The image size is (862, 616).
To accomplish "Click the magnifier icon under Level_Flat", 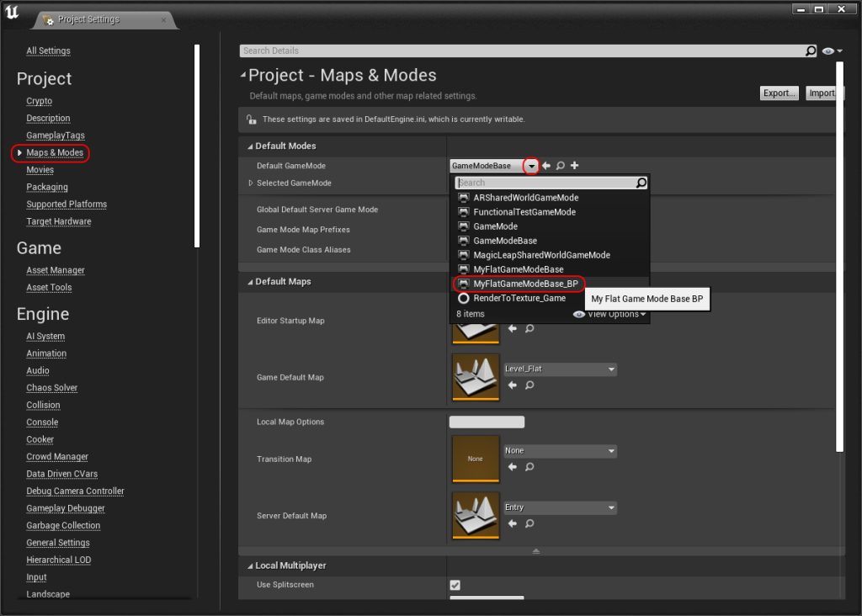I will point(529,385).
